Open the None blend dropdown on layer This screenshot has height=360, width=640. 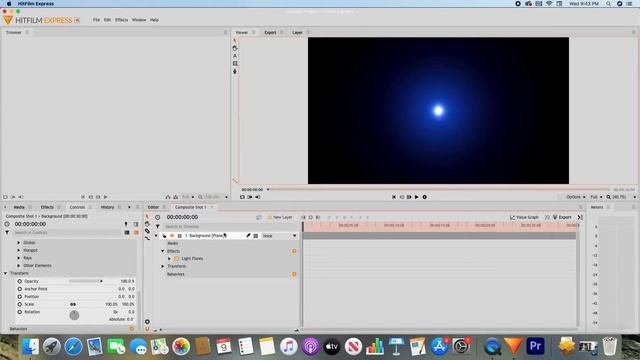click(279, 236)
